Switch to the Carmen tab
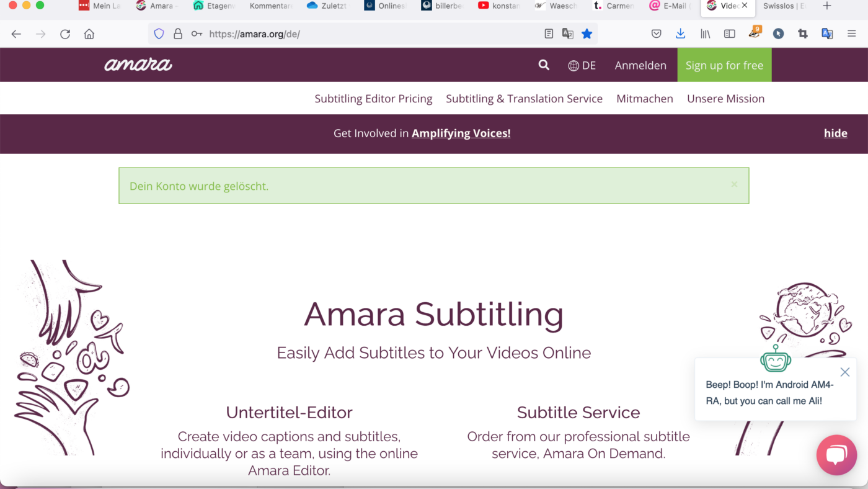This screenshot has height=489, width=868. pos(613,6)
